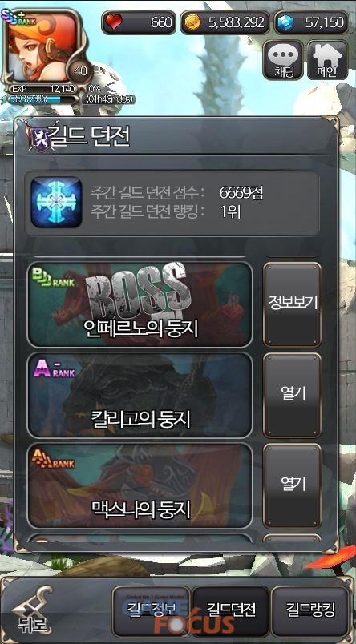The height and width of the screenshot is (644, 356).
Task: Tap the gold coin currency icon
Action: point(192,22)
